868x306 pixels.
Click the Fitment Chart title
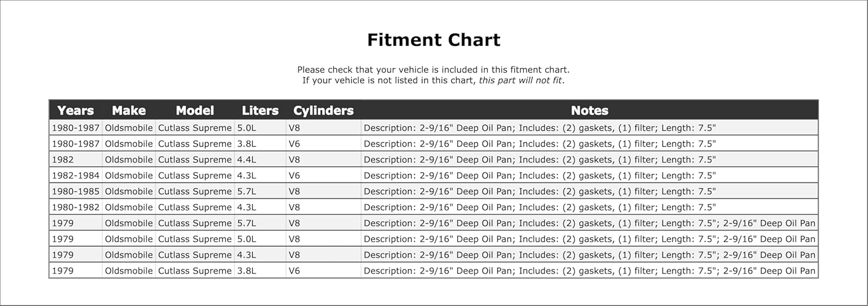click(433, 40)
